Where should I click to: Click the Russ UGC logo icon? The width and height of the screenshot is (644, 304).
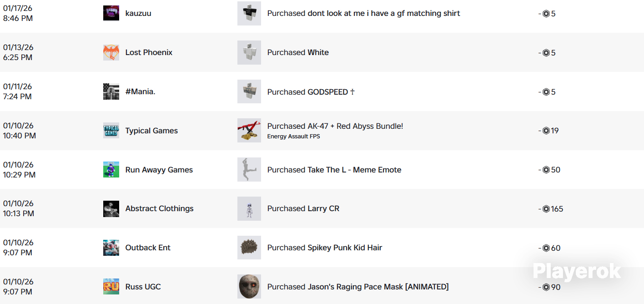111,287
